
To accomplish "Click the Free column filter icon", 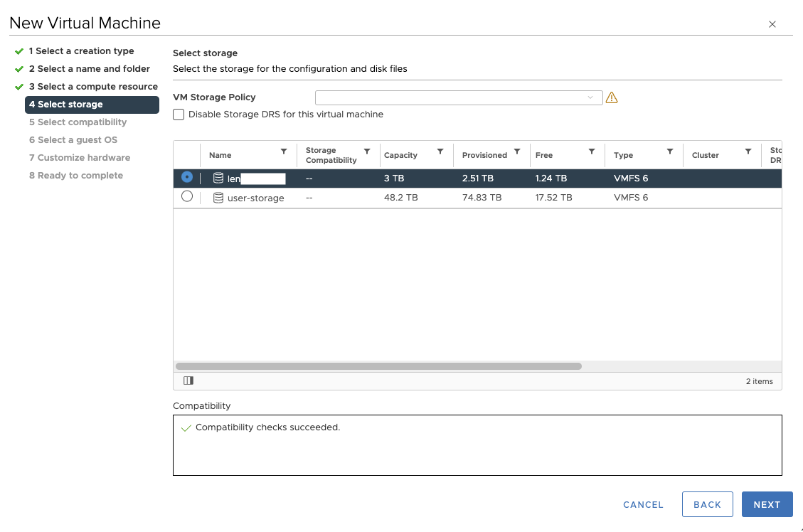I will coord(592,151).
